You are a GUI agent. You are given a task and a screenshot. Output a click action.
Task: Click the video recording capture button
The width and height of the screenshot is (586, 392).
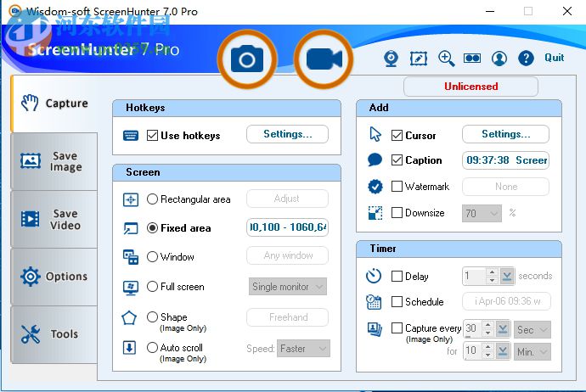click(324, 59)
